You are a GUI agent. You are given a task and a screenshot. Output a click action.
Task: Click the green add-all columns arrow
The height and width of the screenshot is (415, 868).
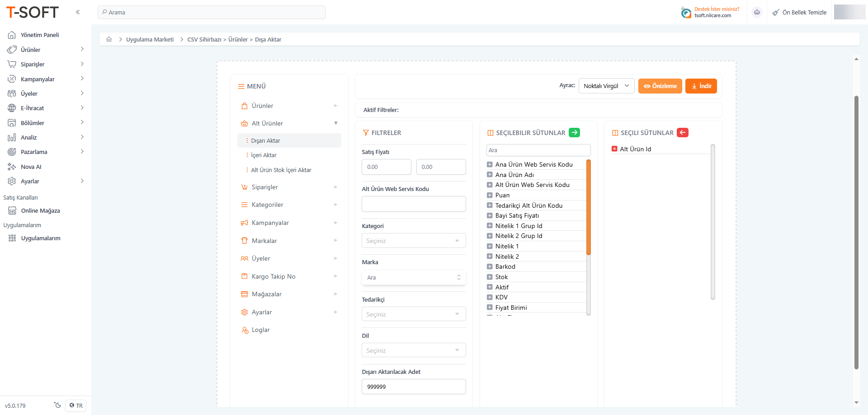point(574,132)
